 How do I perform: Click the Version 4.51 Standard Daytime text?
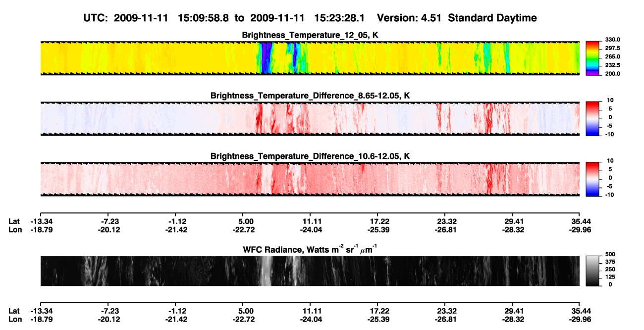(457, 18)
